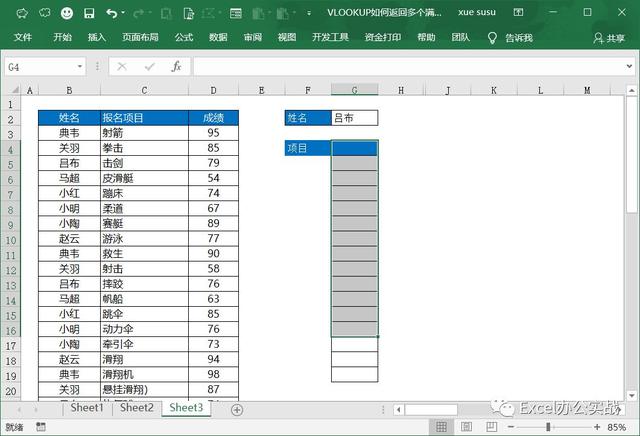Switch to Sheet2 tab
The image size is (640, 436).
pyautogui.click(x=137, y=407)
